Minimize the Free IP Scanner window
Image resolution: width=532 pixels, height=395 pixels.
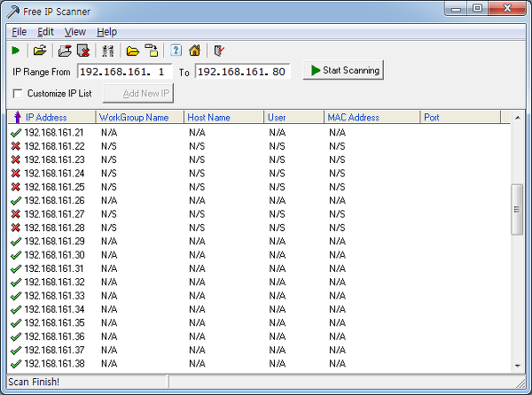click(456, 9)
